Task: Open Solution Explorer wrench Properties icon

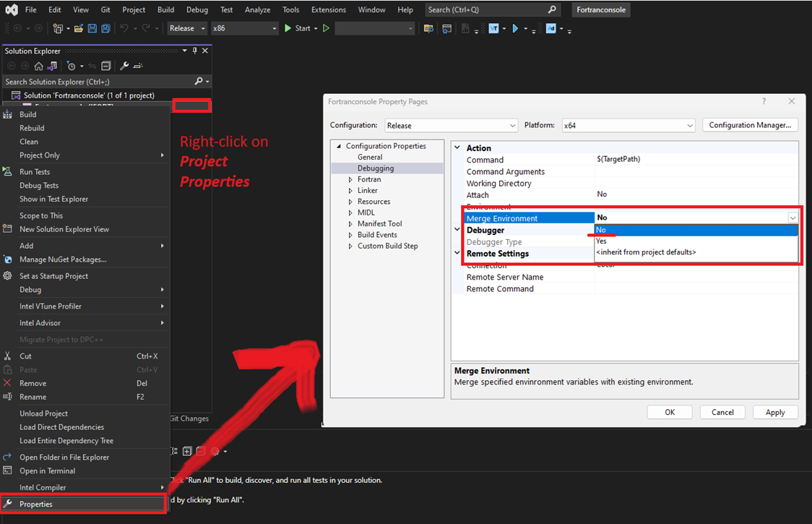Action: click(124, 66)
